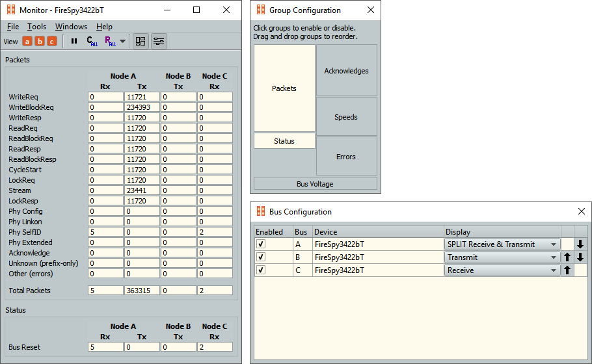592x364 pixels.
Task: Enable the Errors group
Action: pyautogui.click(x=346, y=156)
